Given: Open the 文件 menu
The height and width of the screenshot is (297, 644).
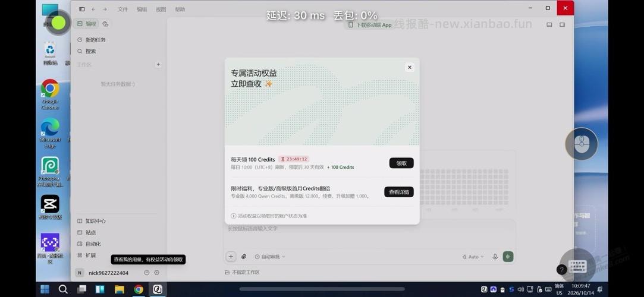Looking at the screenshot, I should [123, 10].
